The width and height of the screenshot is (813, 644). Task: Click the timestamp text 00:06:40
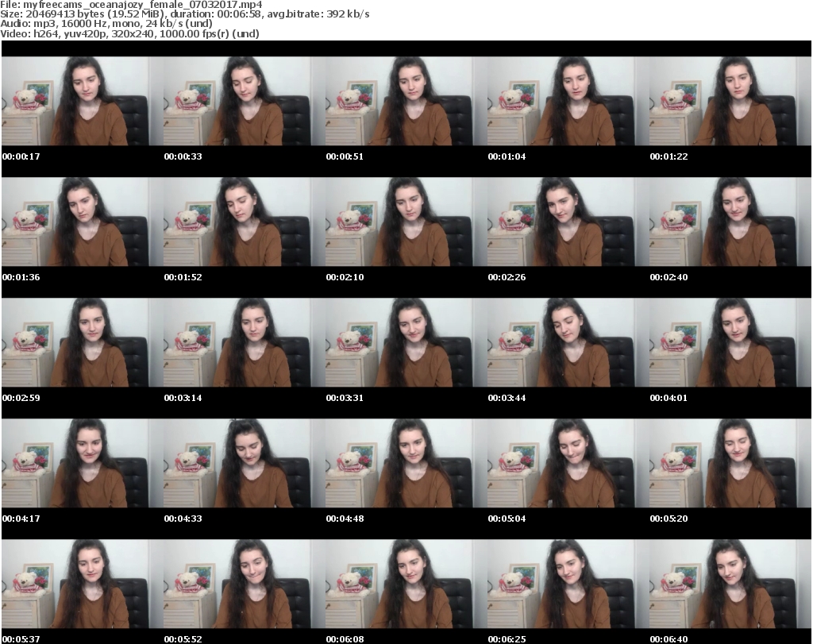669,639
